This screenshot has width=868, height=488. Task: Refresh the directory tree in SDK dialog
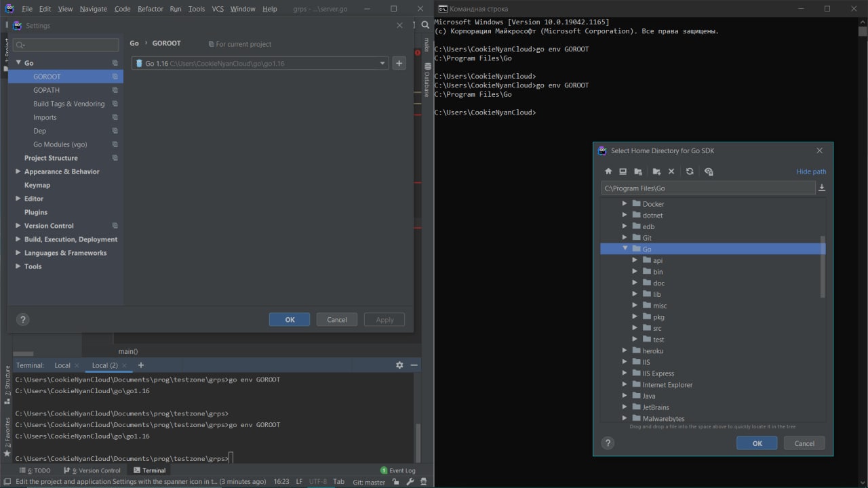pyautogui.click(x=690, y=171)
